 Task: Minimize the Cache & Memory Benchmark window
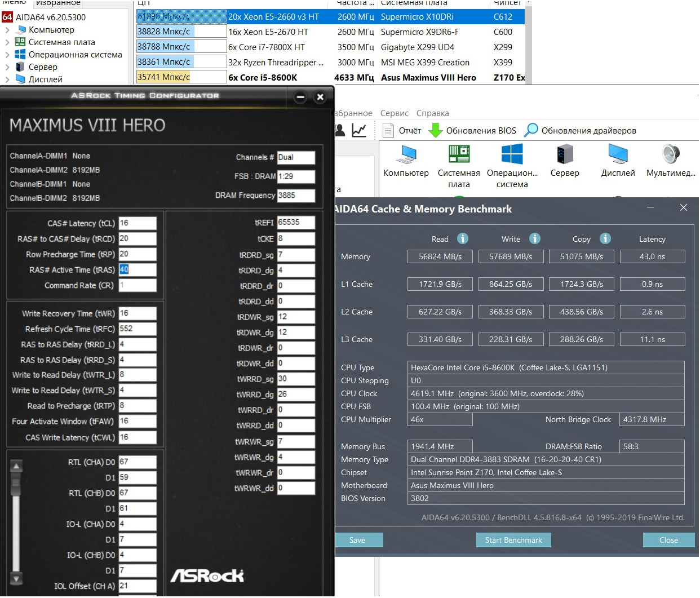click(650, 208)
